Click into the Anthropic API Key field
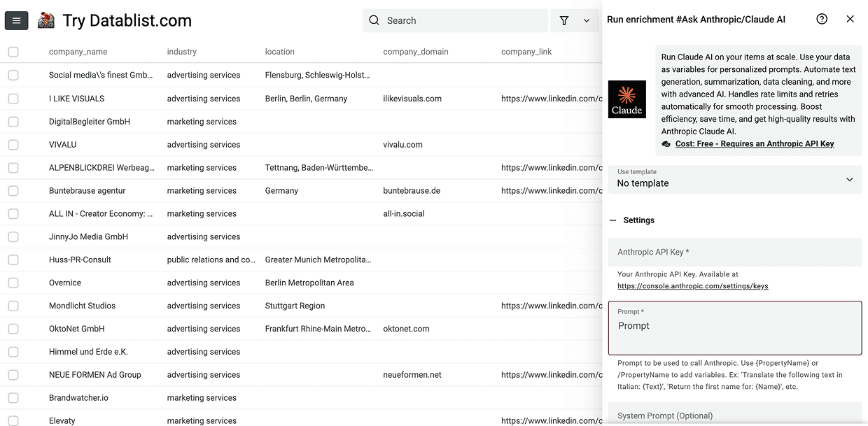Image resolution: width=868 pixels, height=426 pixels. [x=734, y=252]
